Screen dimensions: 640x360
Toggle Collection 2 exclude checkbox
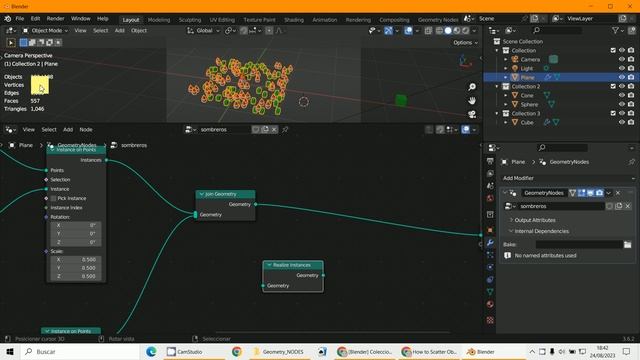coord(613,86)
